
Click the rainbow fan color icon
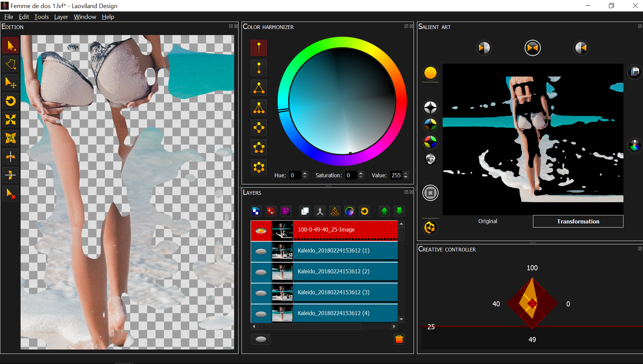tap(635, 146)
